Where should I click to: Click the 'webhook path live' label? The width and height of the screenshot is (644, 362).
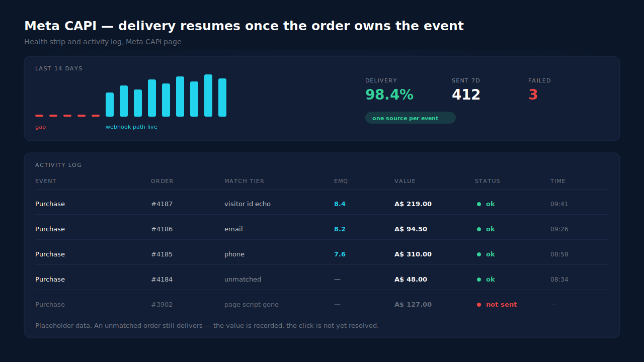tap(131, 127)
